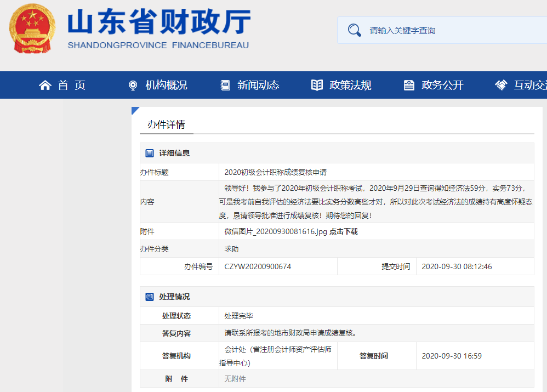547x392 pixels.
Task: Click the 无附件 attachment text
Action: pyautogui.click(x=236, y=378)
